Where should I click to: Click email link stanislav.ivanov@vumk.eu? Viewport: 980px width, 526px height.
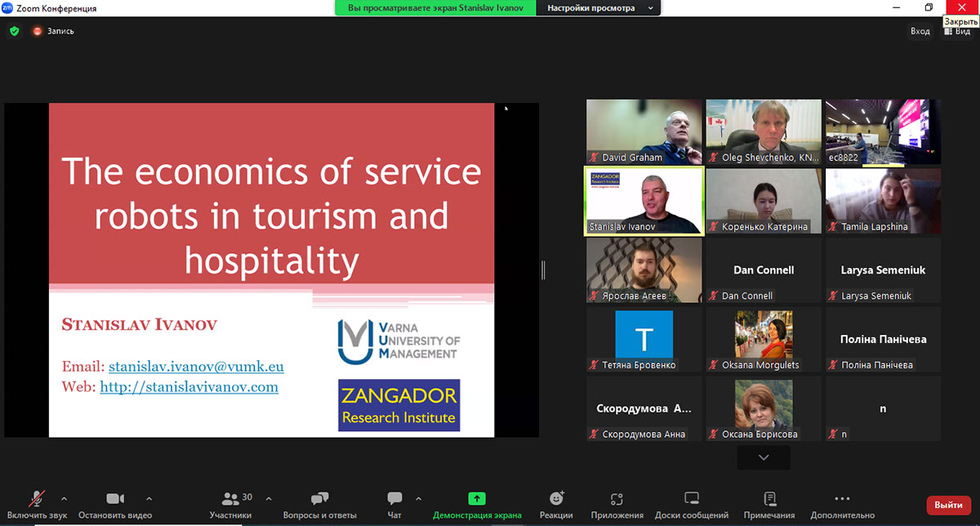(196, 367)
